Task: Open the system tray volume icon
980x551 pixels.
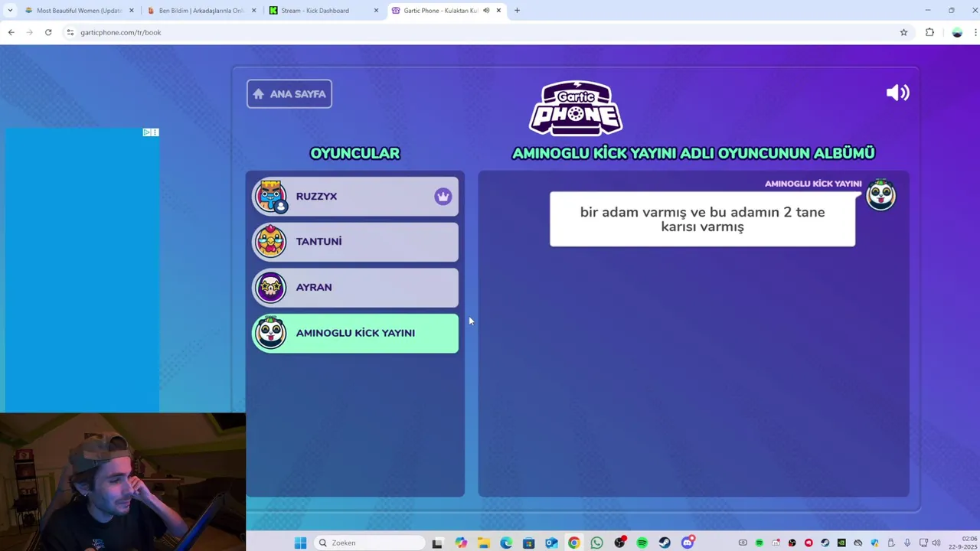Action: (x=936, y=543)
